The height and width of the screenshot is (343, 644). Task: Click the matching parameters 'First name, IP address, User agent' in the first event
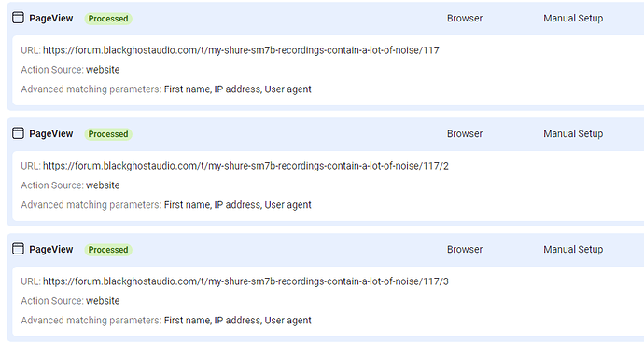click(x=238, y=89)
